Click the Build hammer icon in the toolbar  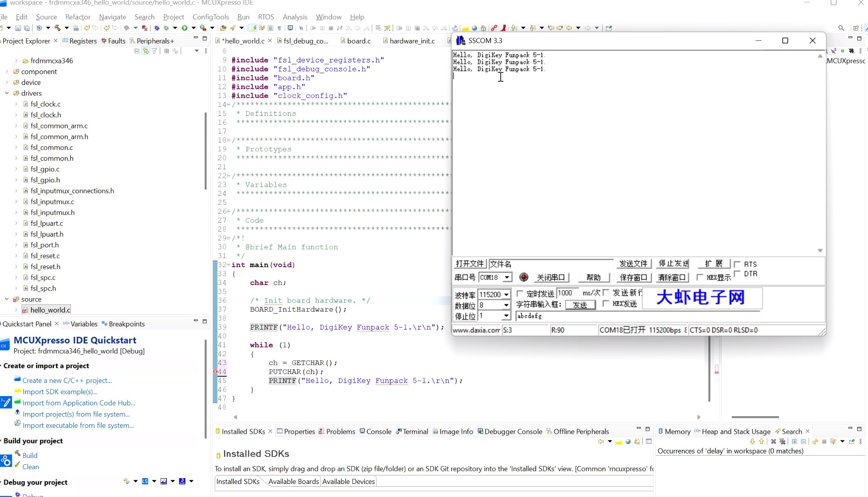pos(57,28)
